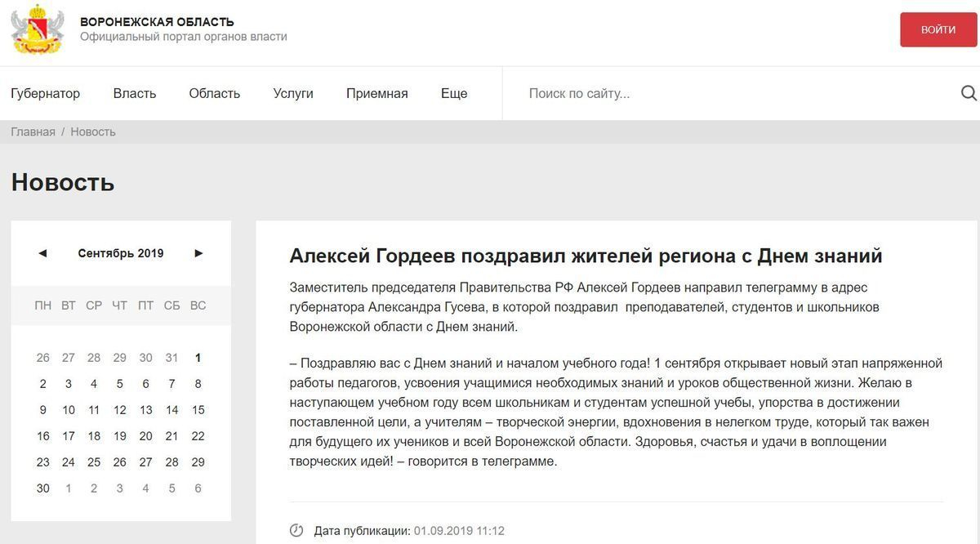Select calendar date 15

coord(198,410)
